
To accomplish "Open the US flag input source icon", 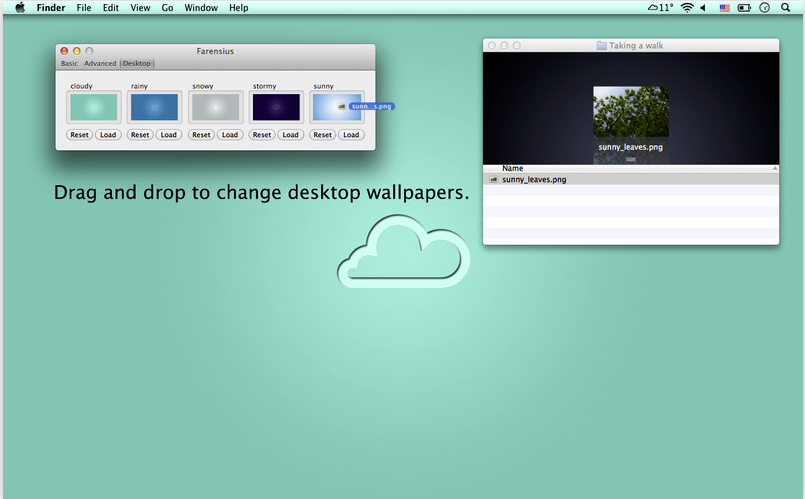I will click(x=724, y=8).
